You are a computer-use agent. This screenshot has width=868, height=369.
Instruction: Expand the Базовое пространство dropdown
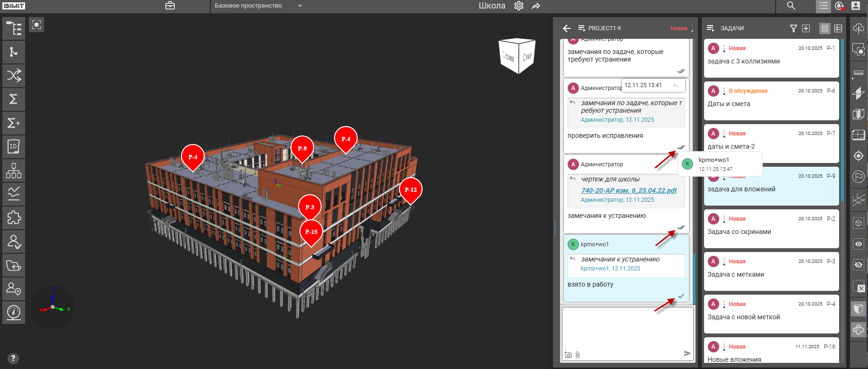[300, 6]
